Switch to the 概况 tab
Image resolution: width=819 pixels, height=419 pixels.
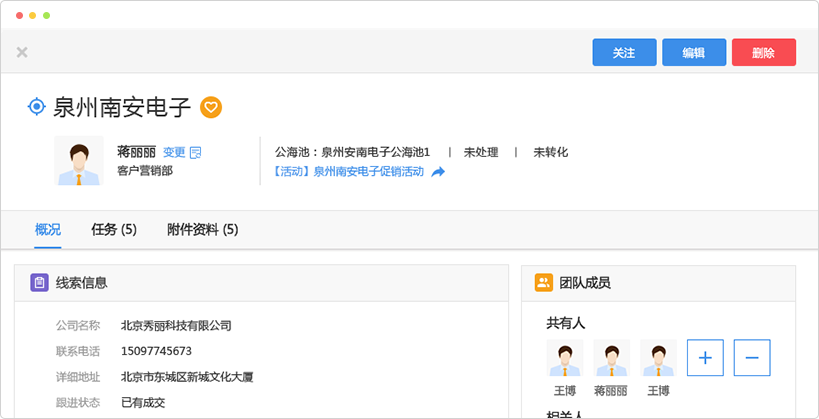(48, 230)
